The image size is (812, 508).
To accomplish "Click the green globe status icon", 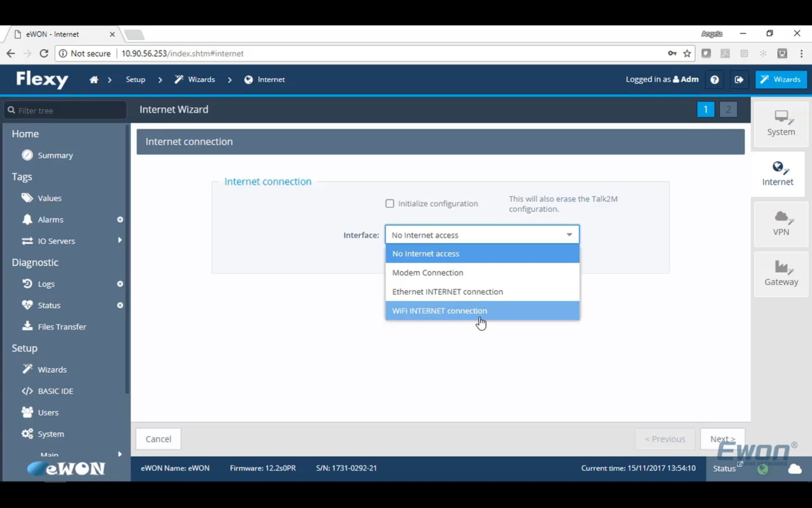I will point(763,469).
